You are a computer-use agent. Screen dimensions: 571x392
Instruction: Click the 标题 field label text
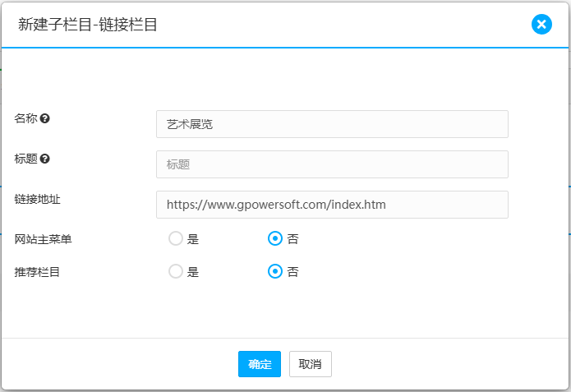click(25, 159)
